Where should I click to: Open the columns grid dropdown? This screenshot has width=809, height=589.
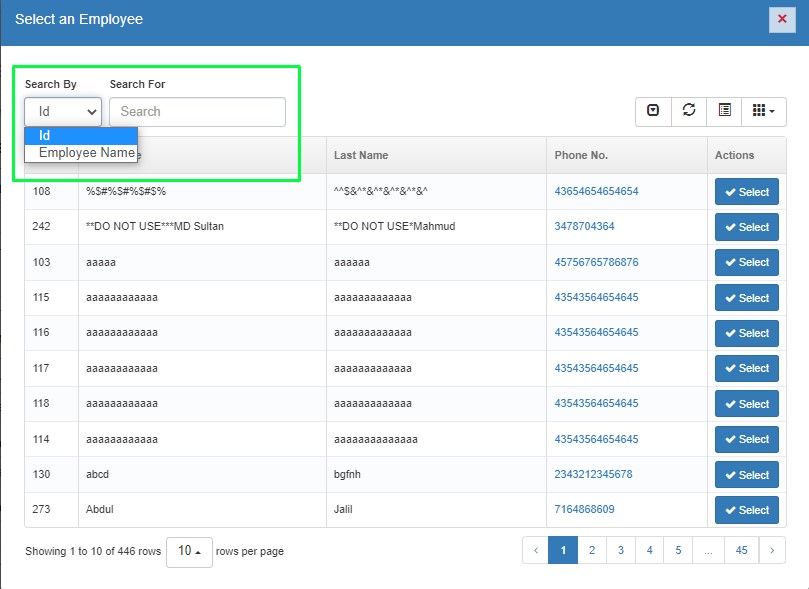[763, 111]
